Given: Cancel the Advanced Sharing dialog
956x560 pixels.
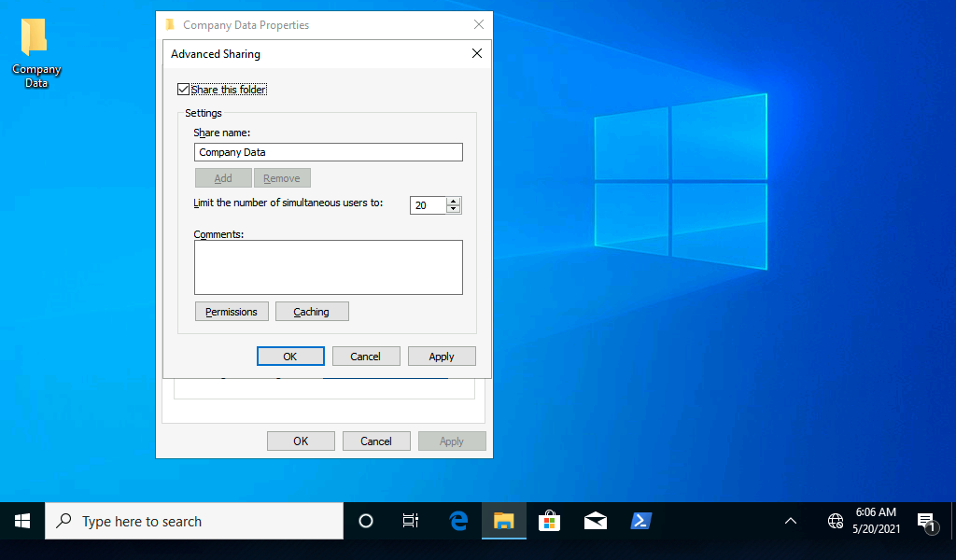Looking at the screenshot, I should [366, 357].
